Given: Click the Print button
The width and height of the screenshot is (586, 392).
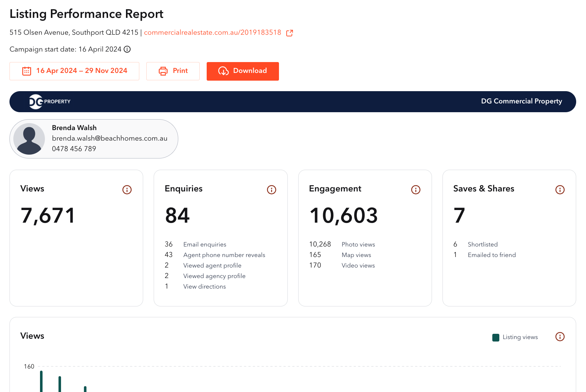Looking at the screenshot, I should click(173, 71).
